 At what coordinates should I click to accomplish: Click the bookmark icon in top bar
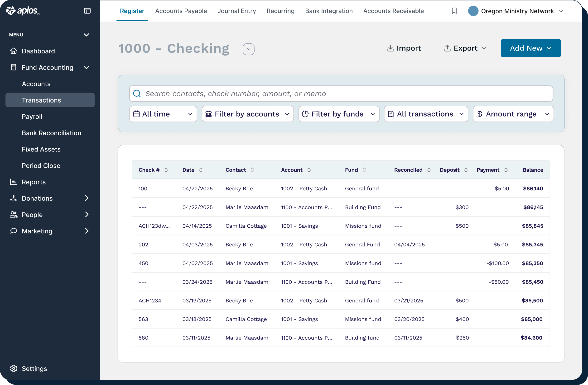pos(454,11)
